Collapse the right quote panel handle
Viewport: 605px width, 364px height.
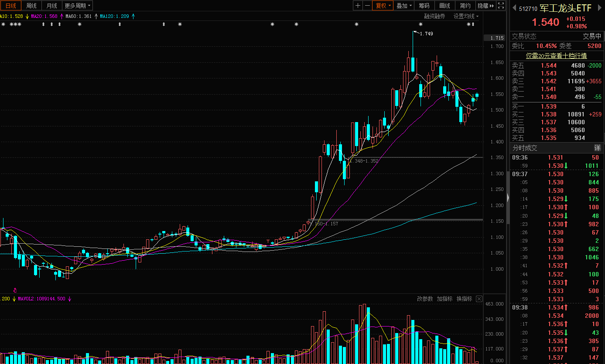[x=507, y=197]
